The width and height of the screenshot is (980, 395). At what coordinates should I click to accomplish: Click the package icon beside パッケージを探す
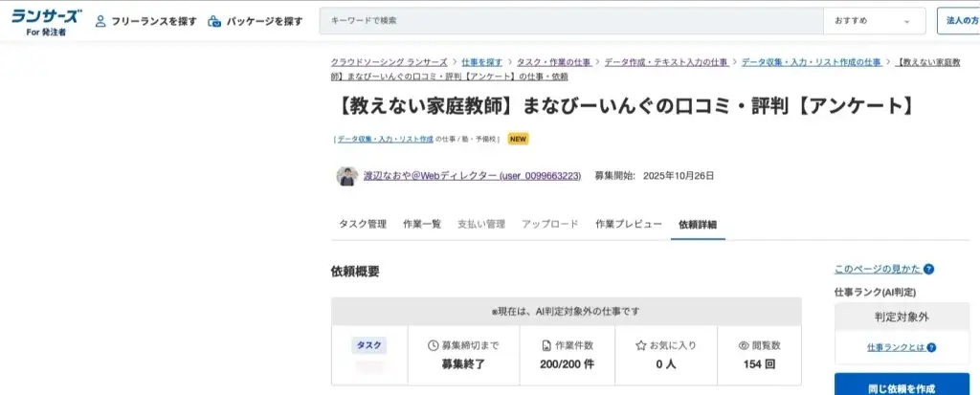[x=214, y=21]
